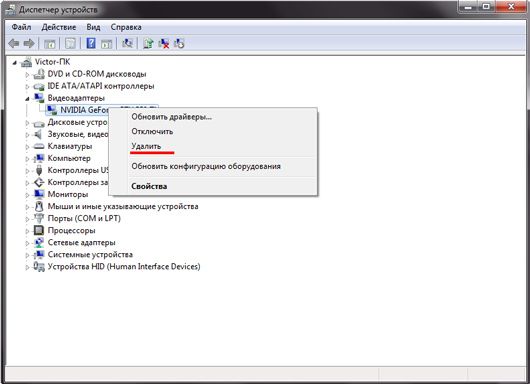The width and height of the screenshot is (530, 384).
Task: Click the Update driver toolbar icon
Action: point(148,43)
